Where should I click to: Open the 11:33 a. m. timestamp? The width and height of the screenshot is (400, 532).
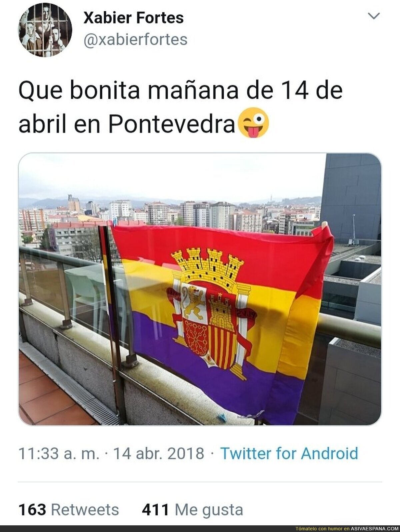[59, 454]
